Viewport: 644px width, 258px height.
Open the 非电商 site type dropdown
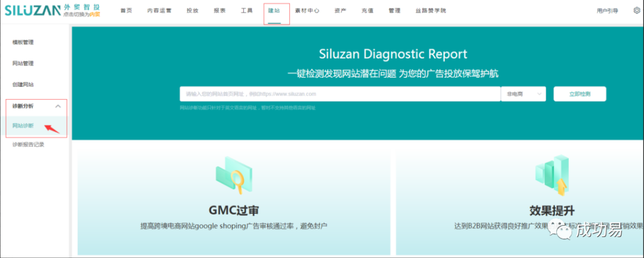(x=524, y=94)
